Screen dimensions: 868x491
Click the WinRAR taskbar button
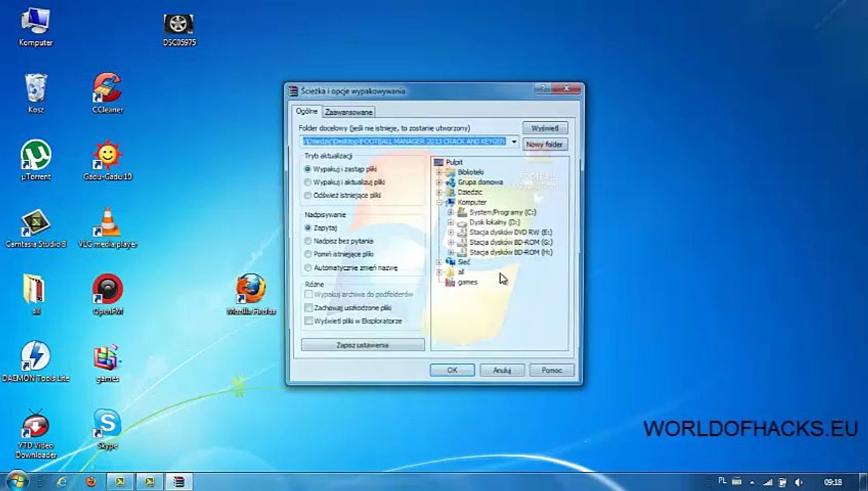click(x=178, y=481)
